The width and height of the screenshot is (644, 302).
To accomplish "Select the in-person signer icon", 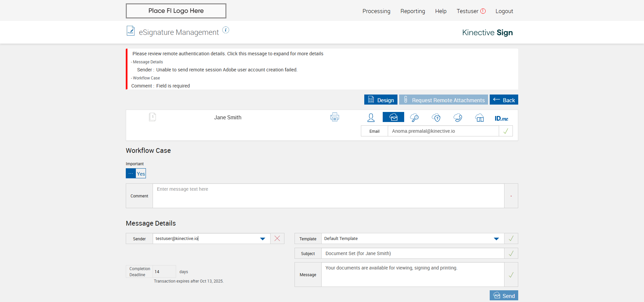I will coord(371,118).
